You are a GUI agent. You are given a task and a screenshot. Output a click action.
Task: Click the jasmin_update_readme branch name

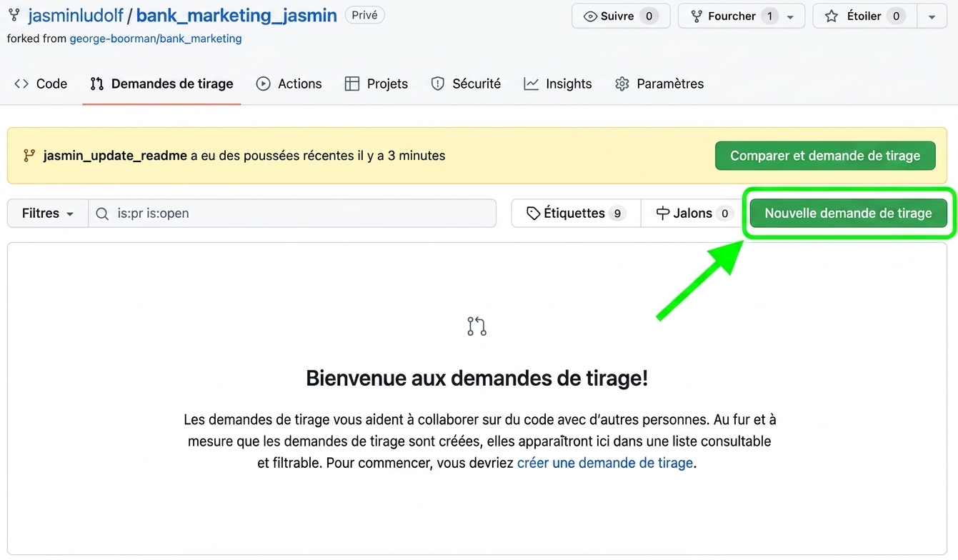(x=115, y=156)
